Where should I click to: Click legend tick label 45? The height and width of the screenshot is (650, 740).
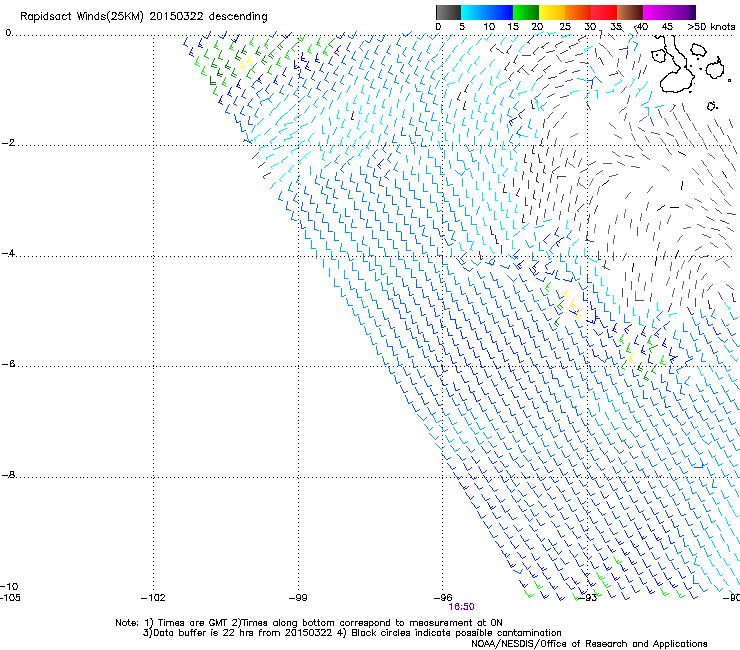pyautogui.click(x=667, y=27)
